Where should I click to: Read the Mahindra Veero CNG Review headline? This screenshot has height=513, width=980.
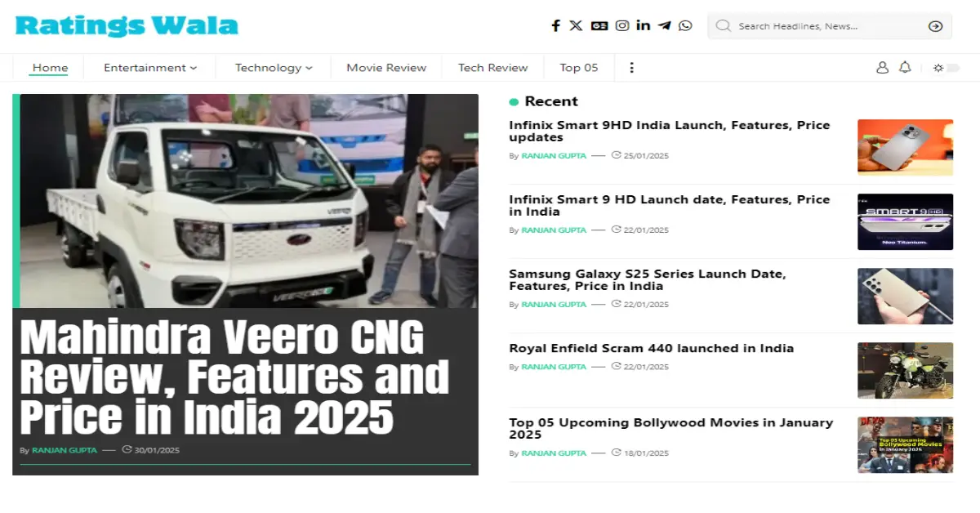pyautogui.click(x=234, y=377)
